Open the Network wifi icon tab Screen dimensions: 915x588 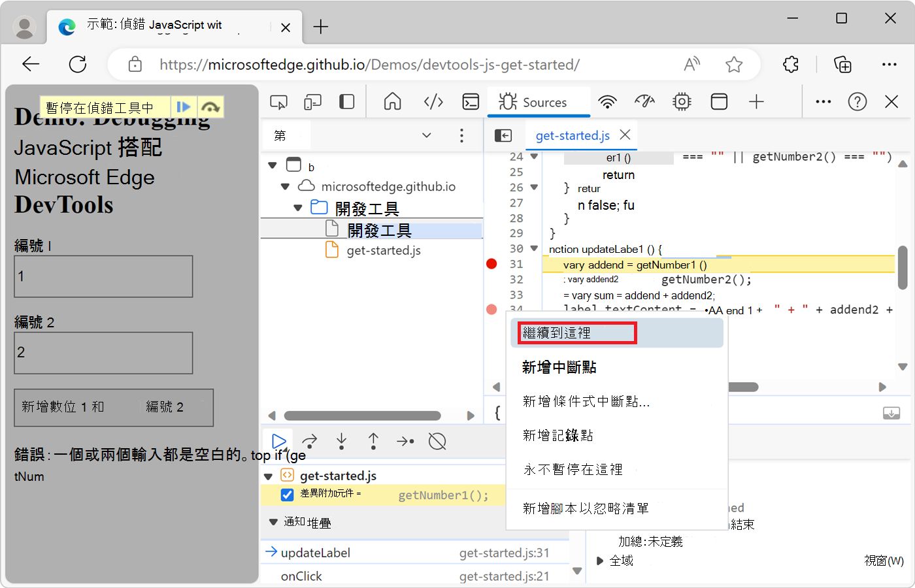click(608, 102)
